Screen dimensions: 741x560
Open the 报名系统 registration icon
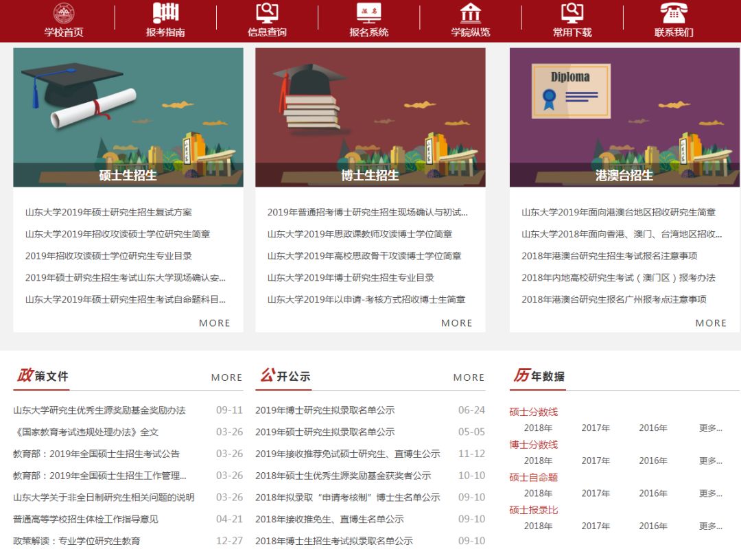coord(368,13)
